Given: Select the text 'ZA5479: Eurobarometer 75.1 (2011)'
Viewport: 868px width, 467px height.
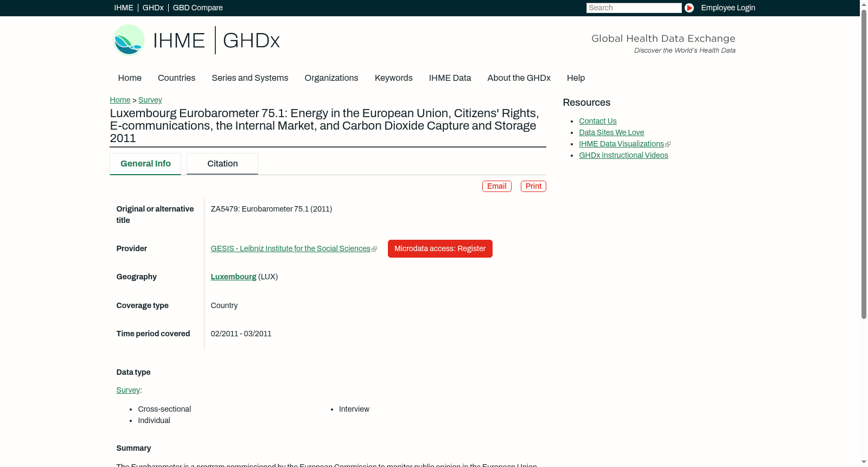Looking at the screenshot, I should [x=271, y=209].
